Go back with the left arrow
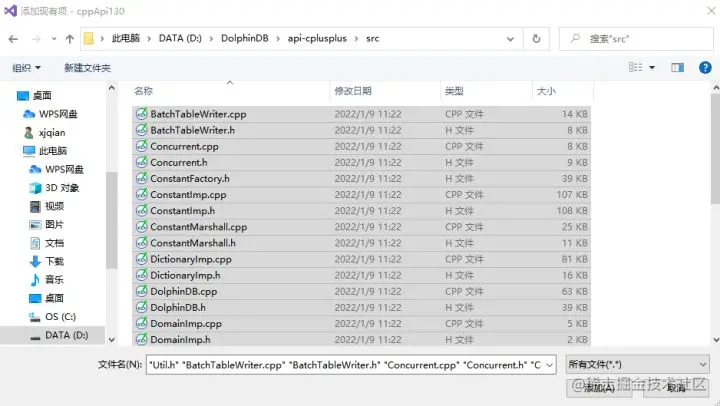 [13, 39]
